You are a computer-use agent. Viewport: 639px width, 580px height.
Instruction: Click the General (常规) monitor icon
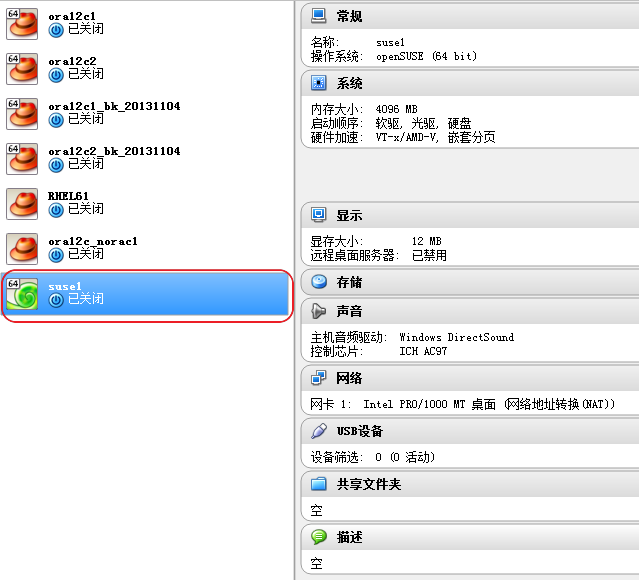click(319, 16)
